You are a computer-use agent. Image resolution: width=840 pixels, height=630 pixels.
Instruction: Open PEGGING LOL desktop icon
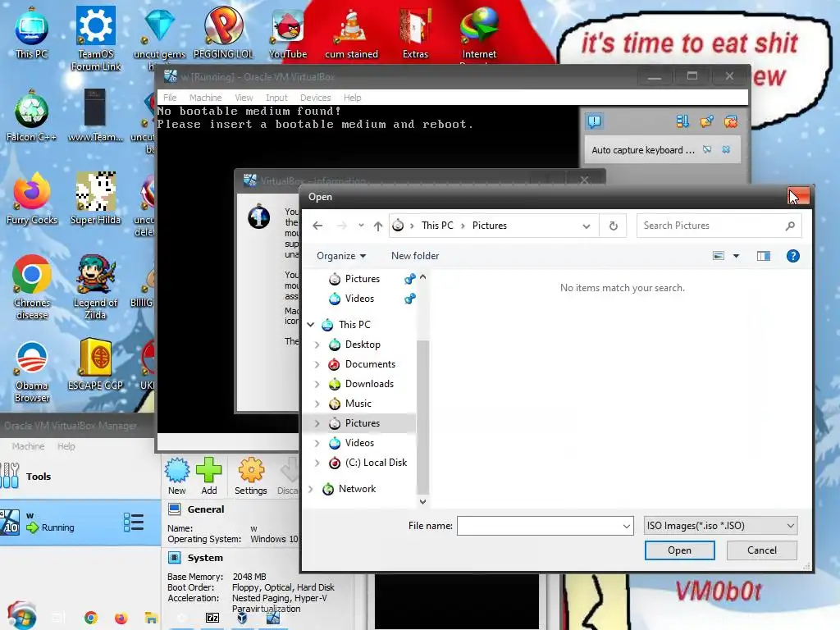223,33
